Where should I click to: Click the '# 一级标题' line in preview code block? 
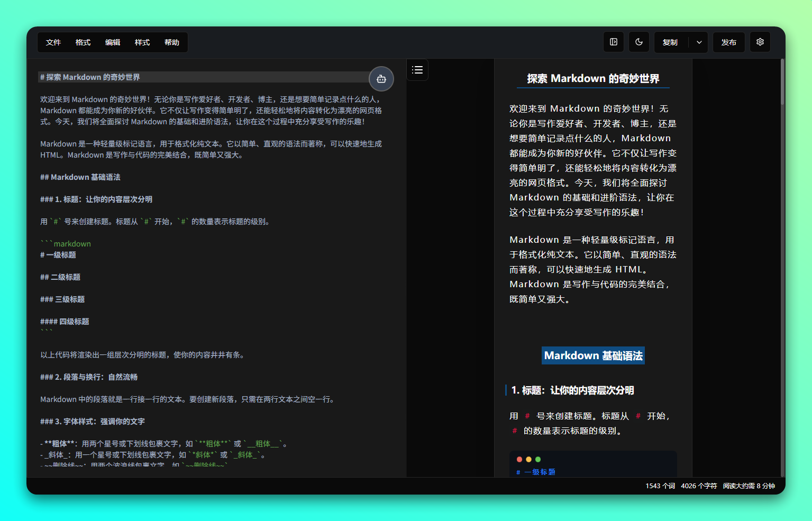[x=536, y=472]
